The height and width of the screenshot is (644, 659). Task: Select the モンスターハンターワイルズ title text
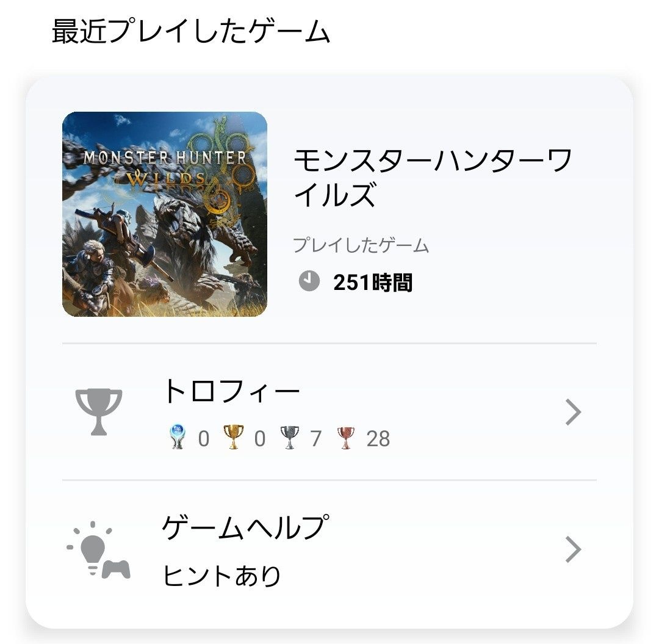tap(433, 177)
